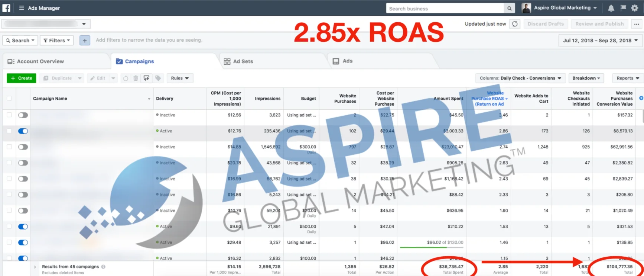644x276 pixels.
Task: Open the Columns: Daily Check - Conversions dropdown
Action: point(520,78)
